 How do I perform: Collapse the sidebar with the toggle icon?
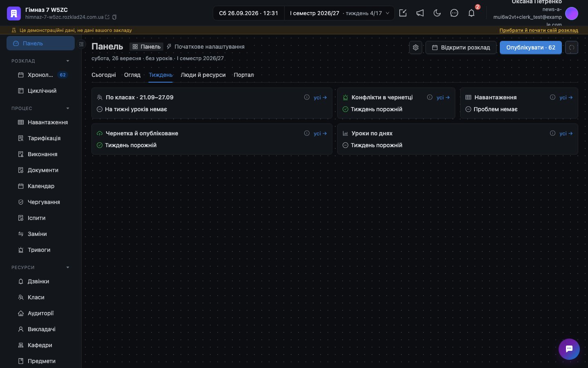[81, 44]
